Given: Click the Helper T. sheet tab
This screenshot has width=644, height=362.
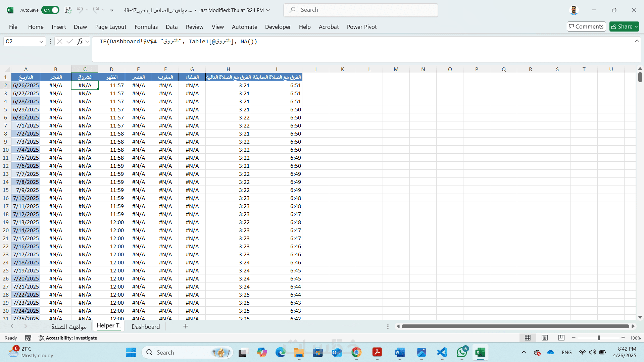Looking at the screenshot, I should pyautogui.click(x=108, y=326).
